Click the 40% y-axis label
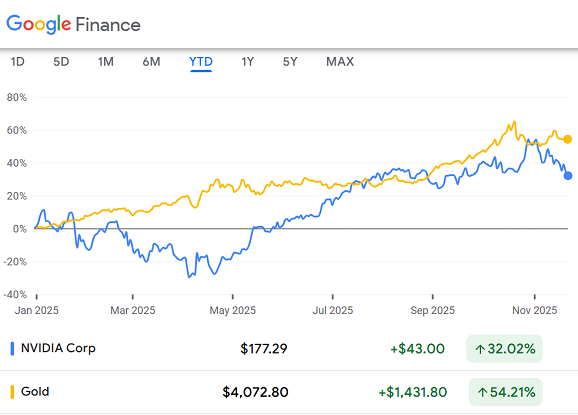Viewport: 578px width, 415px height. coord(17,163)
